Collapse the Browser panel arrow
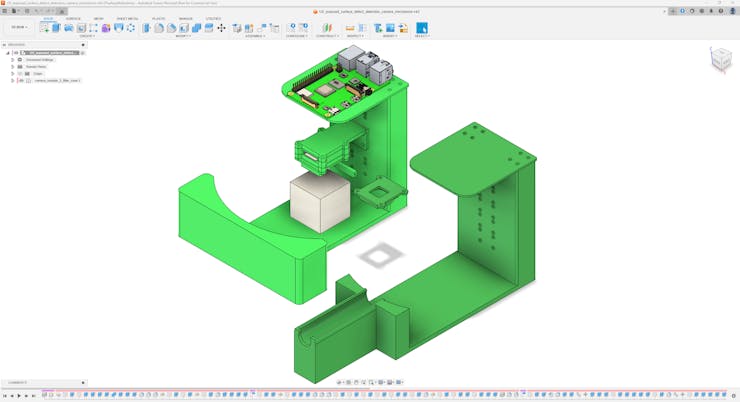The image size is (740, 402). click(x=4, y=45)
